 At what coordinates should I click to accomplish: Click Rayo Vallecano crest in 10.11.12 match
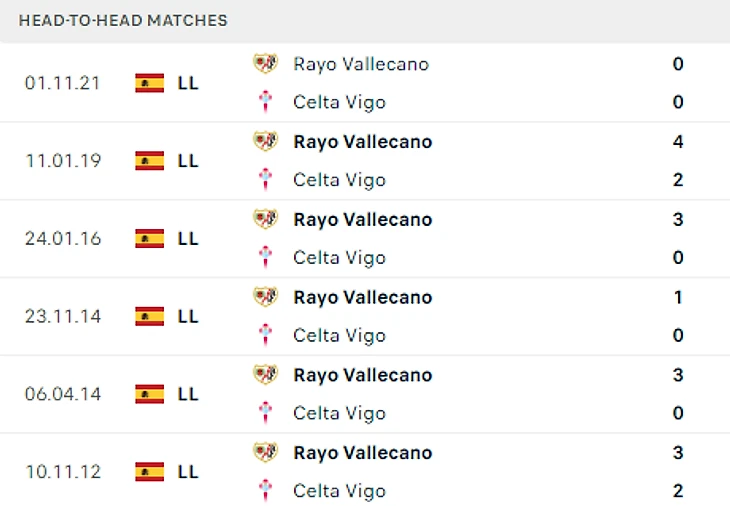tap(265, 453)
